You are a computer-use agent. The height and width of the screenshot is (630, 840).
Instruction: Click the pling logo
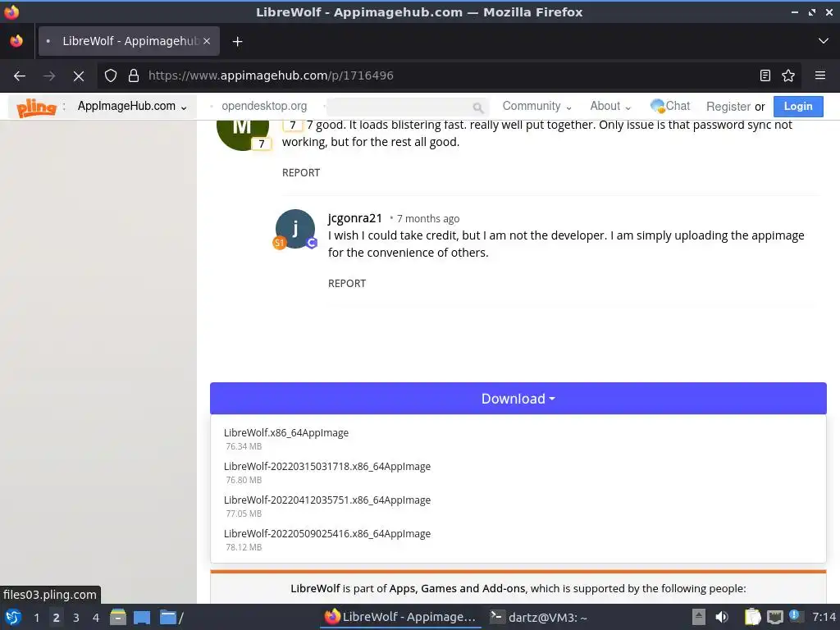(x=36, y=107)
